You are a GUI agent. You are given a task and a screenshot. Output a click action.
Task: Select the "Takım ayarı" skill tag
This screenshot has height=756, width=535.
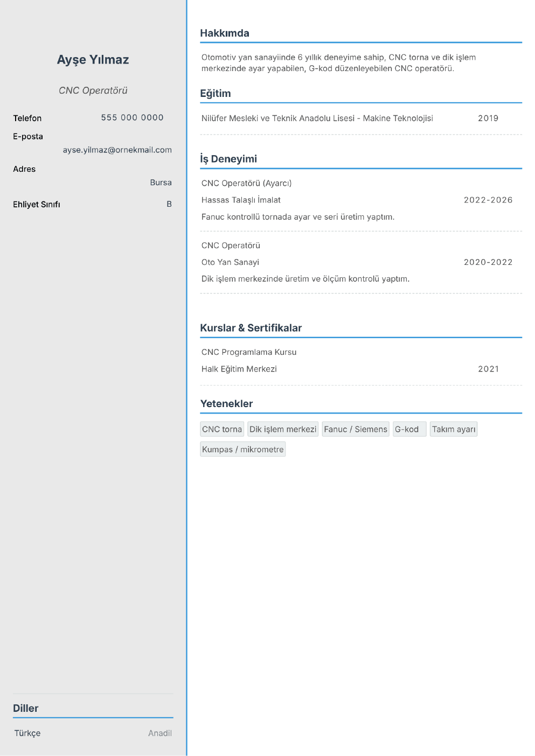pyautogui.click(x=454, y=429)
